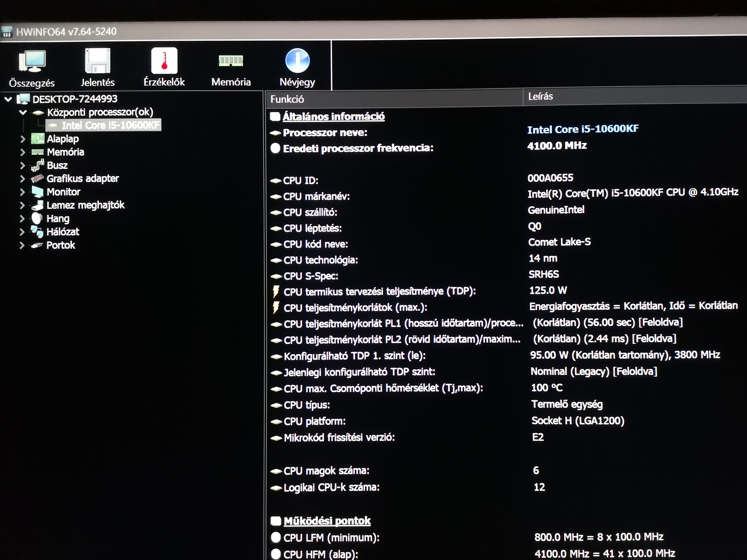The image size is (747, 560).
Task: Select the Portok tree item label
Action: (x=61, y=245)
